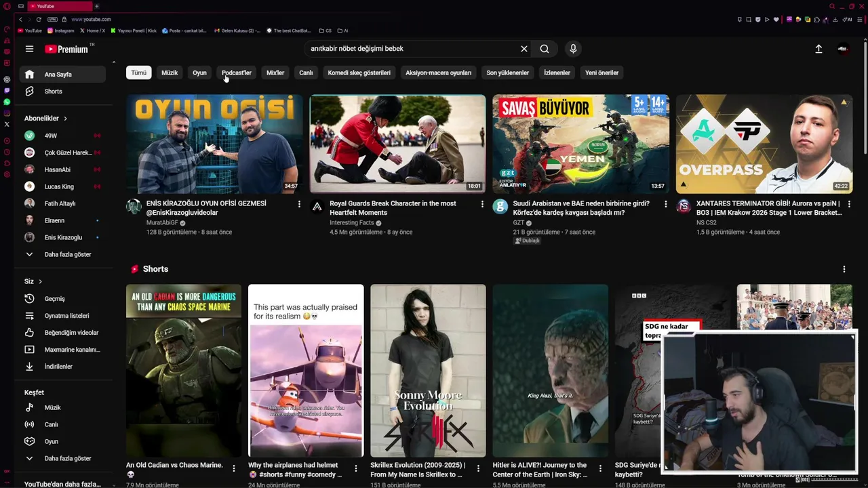Open options for airplanes helmet short
Viewport: 868px width, 488px height.
coord(356,468)
